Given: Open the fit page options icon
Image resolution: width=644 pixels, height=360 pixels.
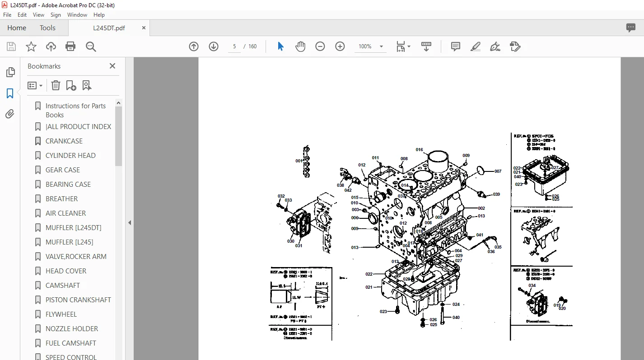Looking at the screenshot, I should (x=403, y=46).
